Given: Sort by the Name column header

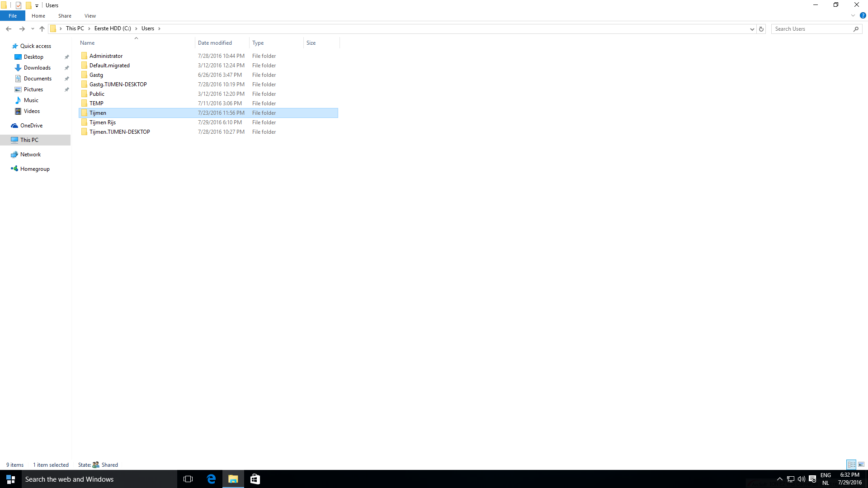Looking at the screenshot, I should (x=137, y=43).
